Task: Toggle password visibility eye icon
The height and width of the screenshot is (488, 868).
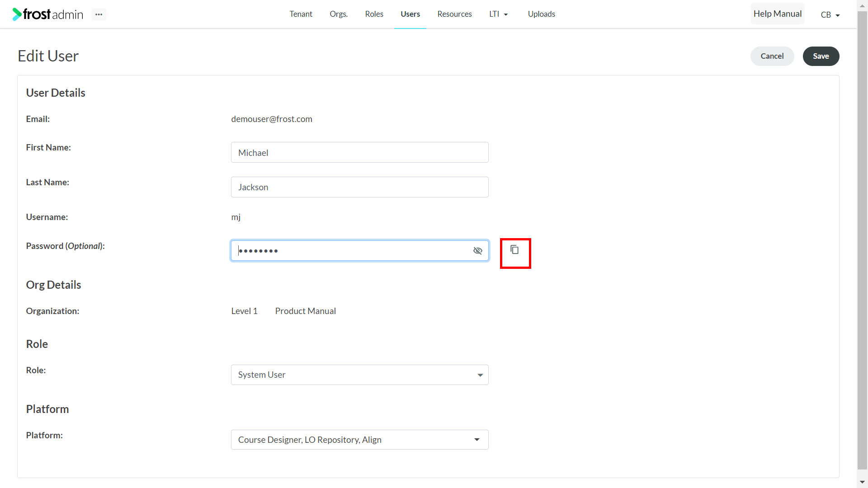Action: pyautogui.click(x=478, y=251)
